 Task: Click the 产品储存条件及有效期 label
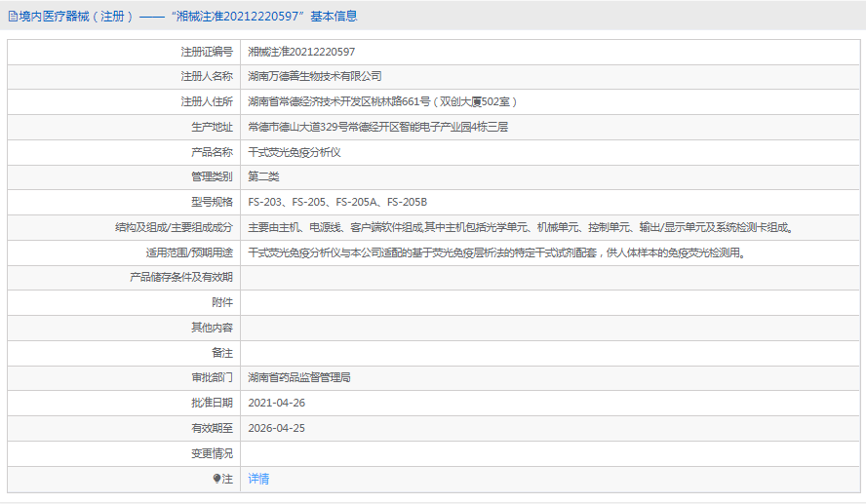click(x=181, y=277)
